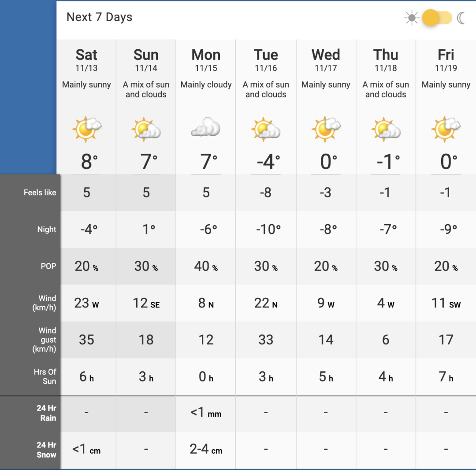The width and height of the screenshot is (476, 470).
Task: Click Sunday's sun and clouds icon
Action: click(146, 129)
